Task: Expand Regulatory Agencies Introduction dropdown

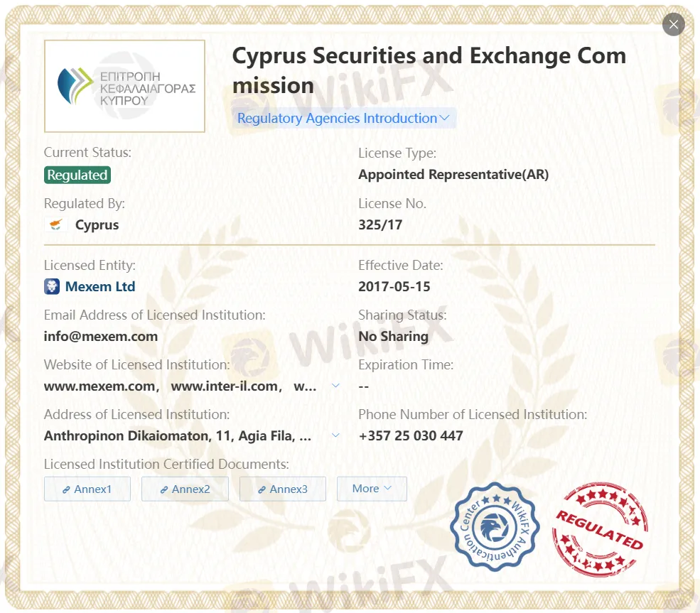Action: coord(343,118)
